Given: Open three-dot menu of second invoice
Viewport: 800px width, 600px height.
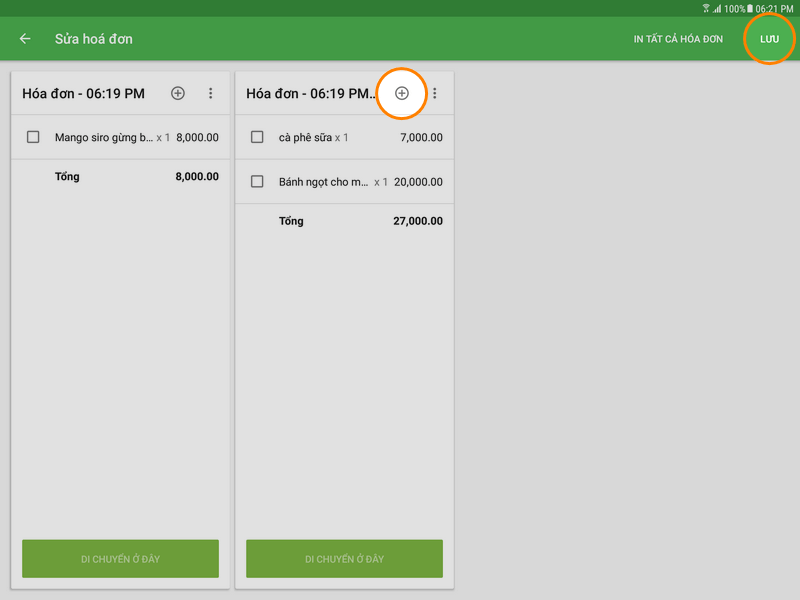Looking at the screenshot, I should click(x=435, y=93).
